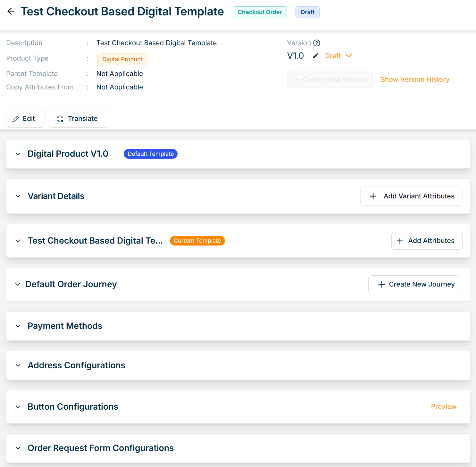
Task: Click the Checkout Order badge
Action: point(259,12)
